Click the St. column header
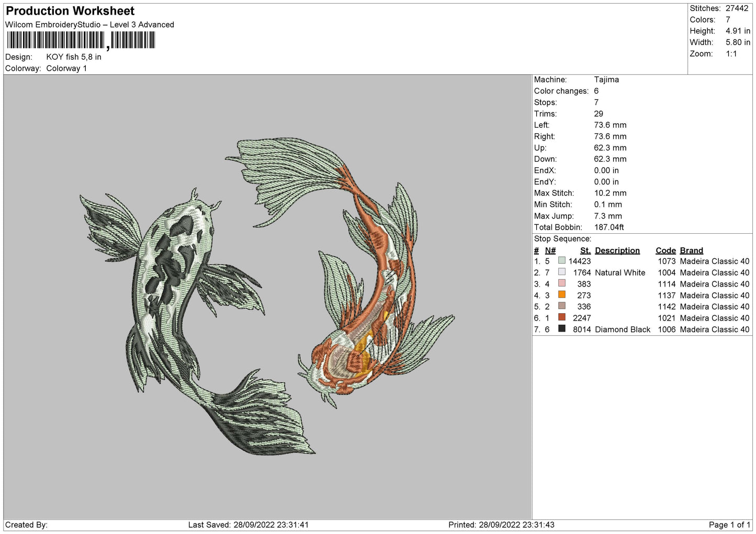This screenshot has height=534, width=756. (x=585, y=251)
